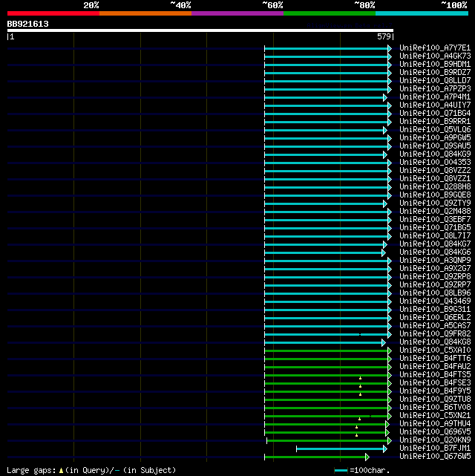
Task: Select alignment bar for UniRef100_Q8L7I7
Action: click(x=328, y=236)
